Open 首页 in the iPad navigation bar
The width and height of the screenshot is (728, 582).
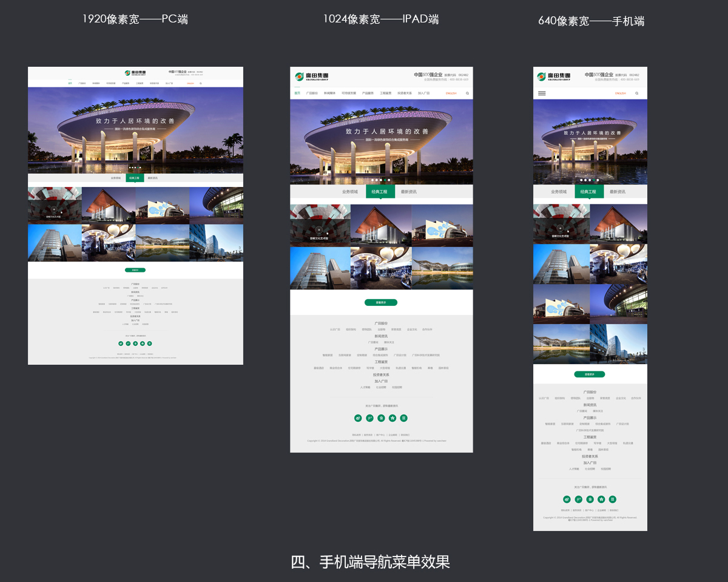coord(297,93)
